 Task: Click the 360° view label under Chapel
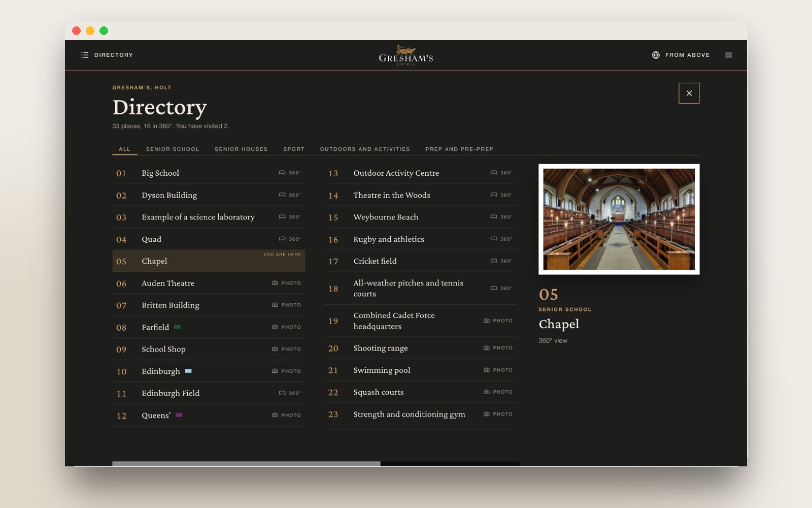pos(553,340)
